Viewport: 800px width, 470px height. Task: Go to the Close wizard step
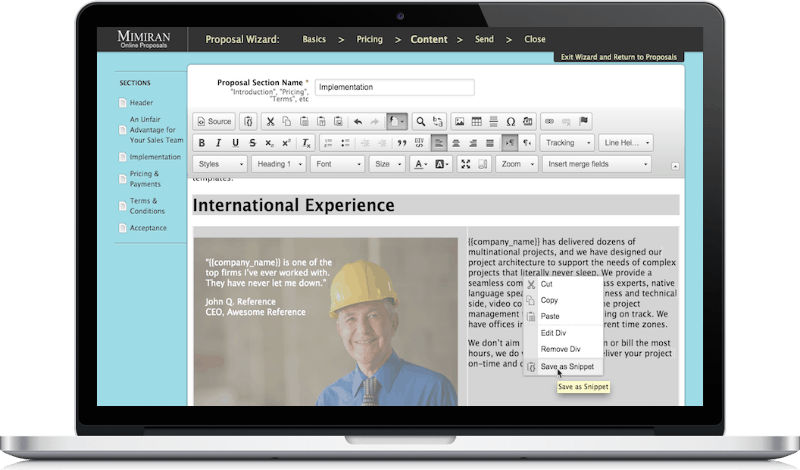click(535, 39)
